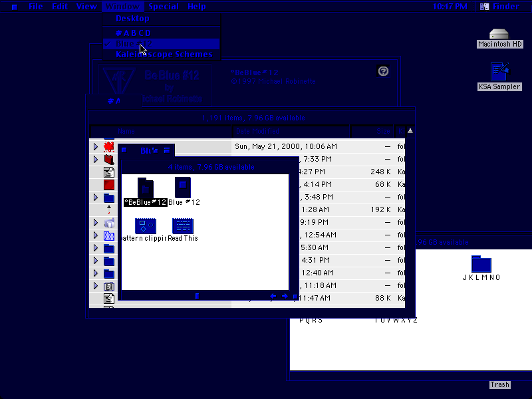Select the white cube icon on the 9:19 PM row
532x399 pixels.
click(109, 223)
